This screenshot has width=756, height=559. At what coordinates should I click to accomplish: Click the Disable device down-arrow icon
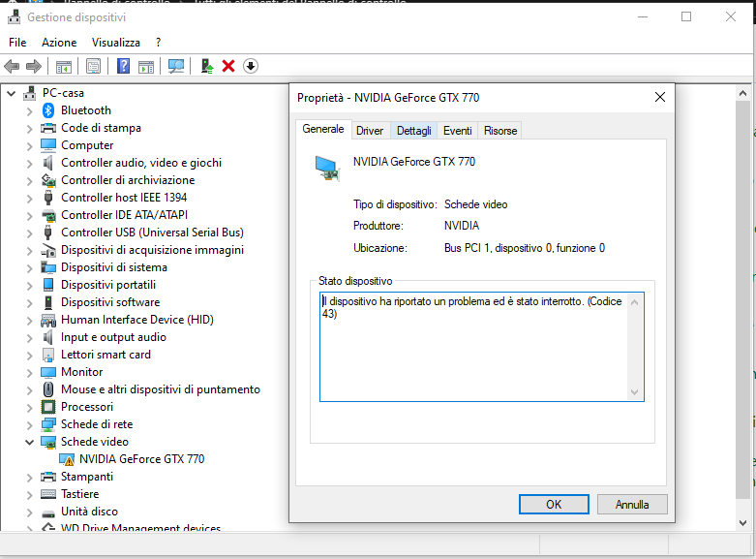[251, 66]
